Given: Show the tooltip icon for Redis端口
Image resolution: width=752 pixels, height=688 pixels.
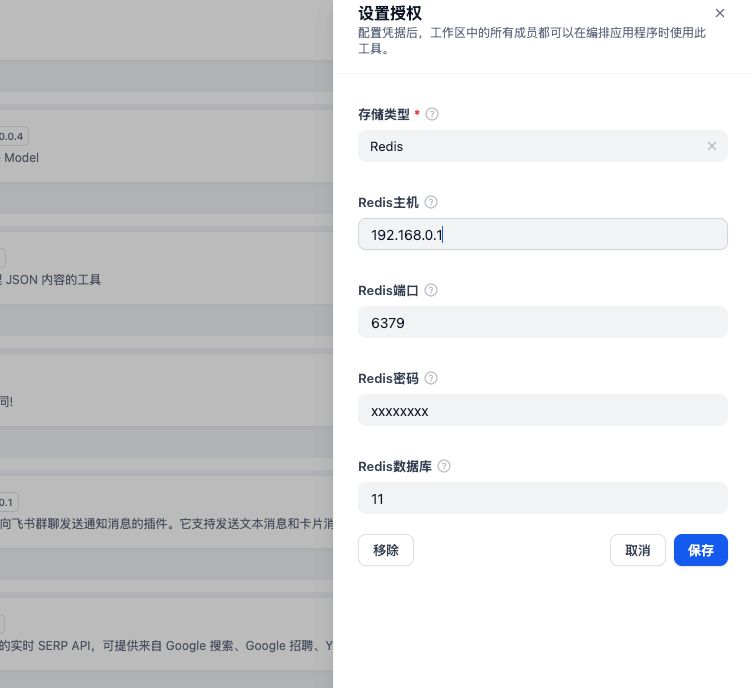Looking at the screenshot, I should (431, 290).
